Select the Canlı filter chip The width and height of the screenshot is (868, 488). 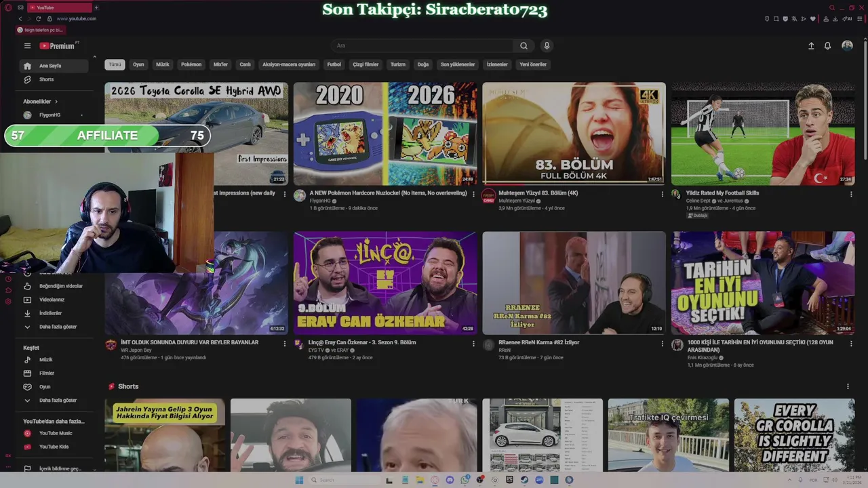pyautogui.click(x=245, y=64)
